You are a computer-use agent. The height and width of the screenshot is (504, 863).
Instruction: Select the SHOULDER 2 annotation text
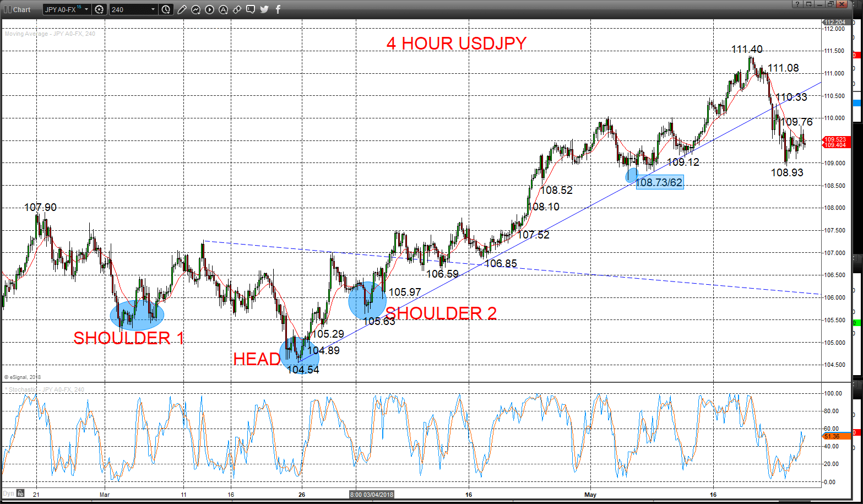pos(441,313)
